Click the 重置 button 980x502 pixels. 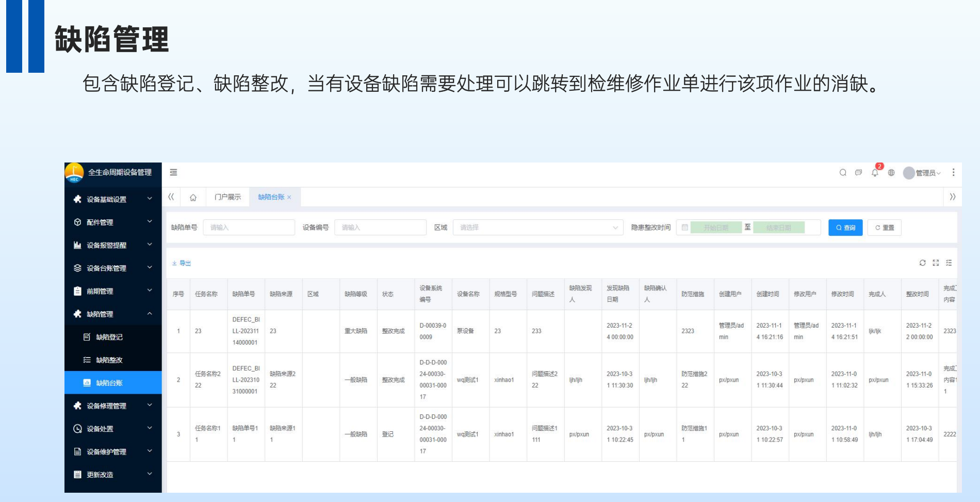click(x=885, y=228)
